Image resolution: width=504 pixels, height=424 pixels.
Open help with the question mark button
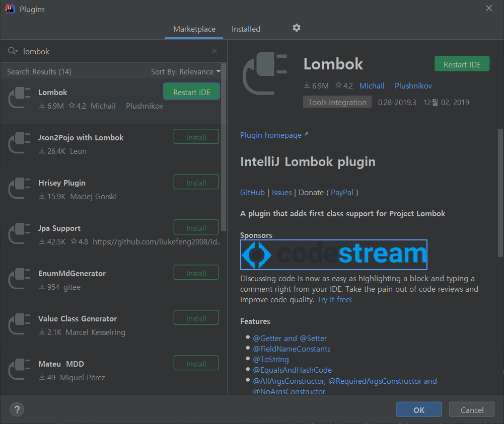[x=17, y=409]
